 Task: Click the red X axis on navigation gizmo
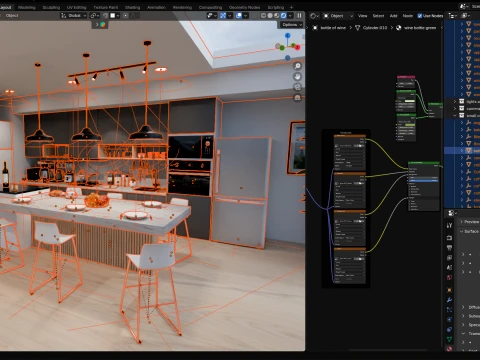point(297,47)
